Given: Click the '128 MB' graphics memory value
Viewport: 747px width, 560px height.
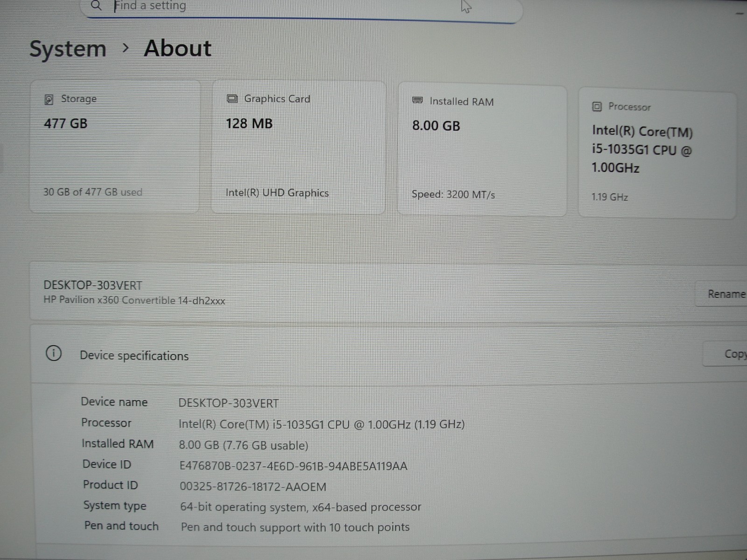Looking at the screenshot, I should tap(249, 124).
